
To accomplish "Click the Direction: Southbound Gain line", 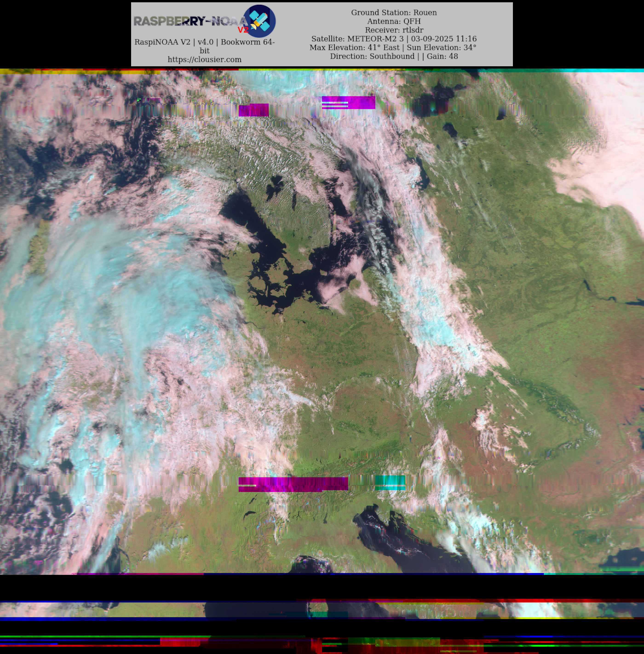I will coord(394,56).
